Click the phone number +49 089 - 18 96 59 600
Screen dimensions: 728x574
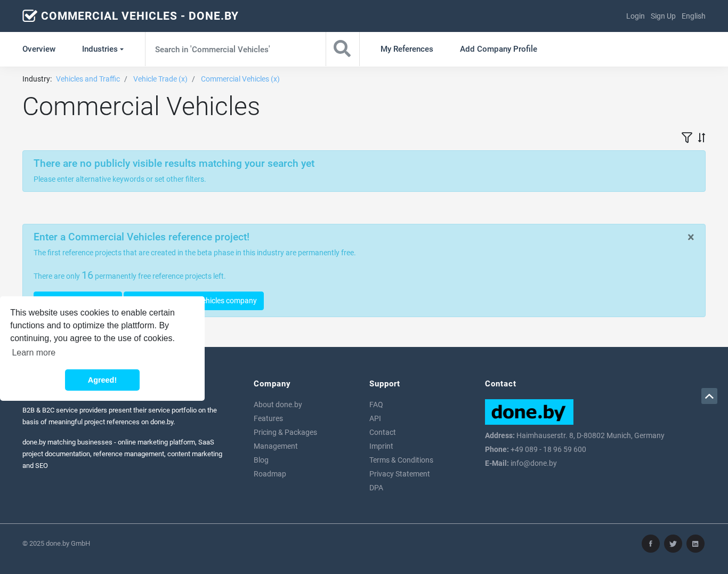548,449
